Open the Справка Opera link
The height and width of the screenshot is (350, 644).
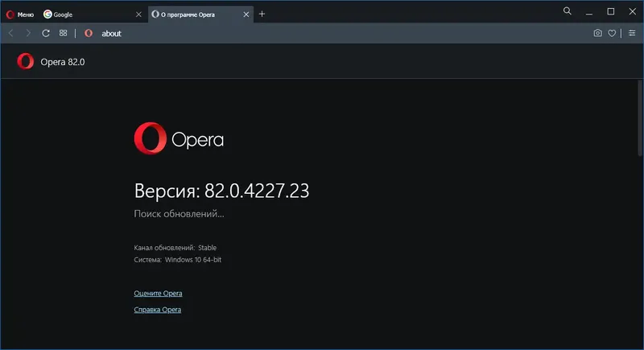click(x=157, y=310)
